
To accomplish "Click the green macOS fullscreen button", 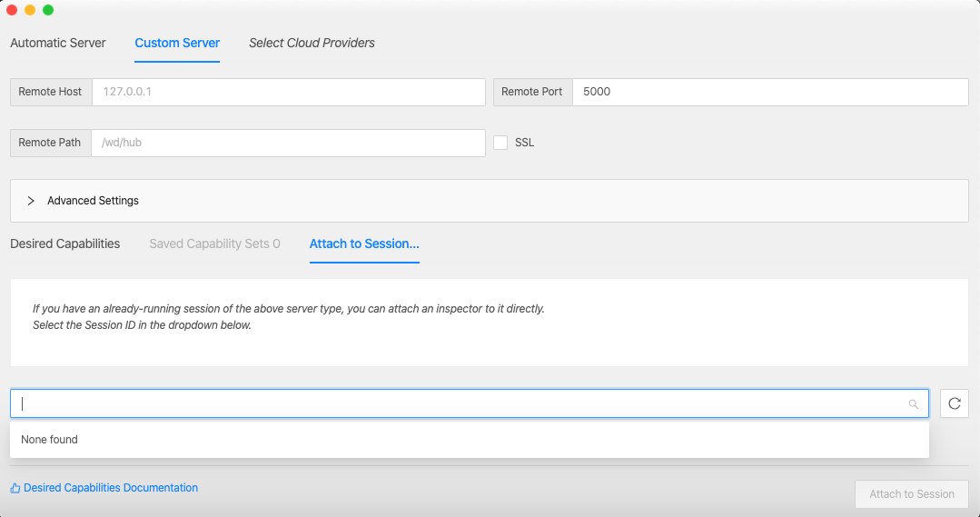I will pyautogui.click(x=48, y=10).
